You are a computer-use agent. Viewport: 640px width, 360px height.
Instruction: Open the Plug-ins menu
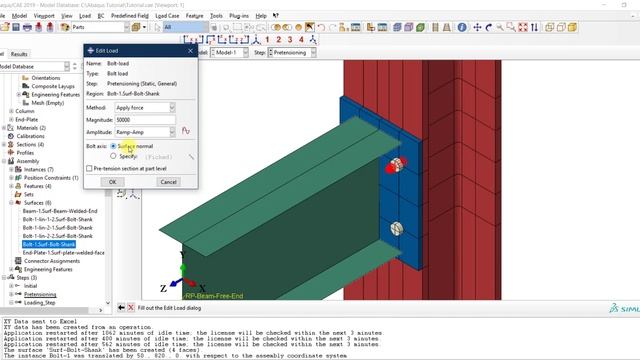239,16
